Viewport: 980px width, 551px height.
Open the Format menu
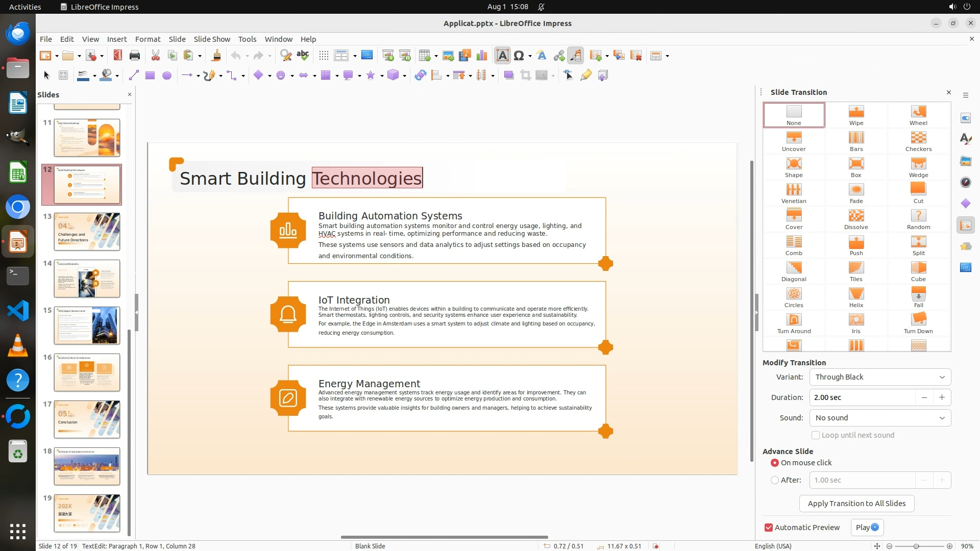click(148, 39)
